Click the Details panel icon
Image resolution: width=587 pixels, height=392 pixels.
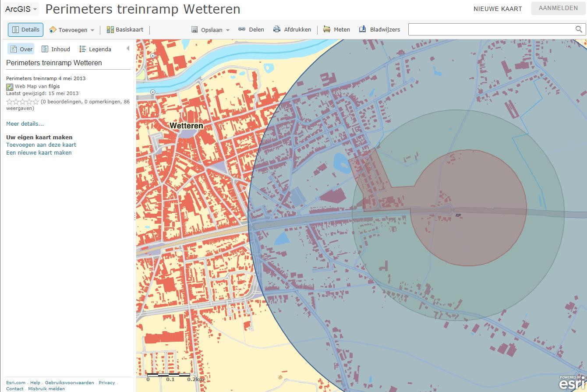15,30
